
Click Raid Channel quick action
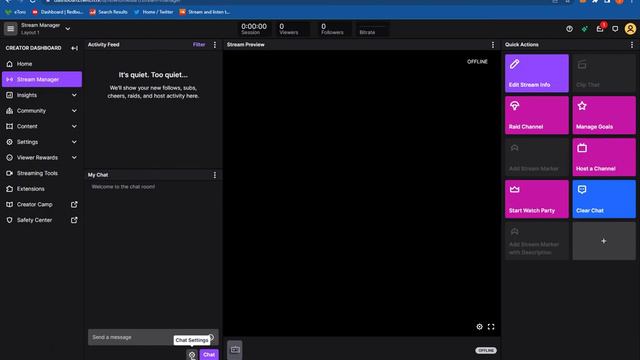[x=537, y=115]
